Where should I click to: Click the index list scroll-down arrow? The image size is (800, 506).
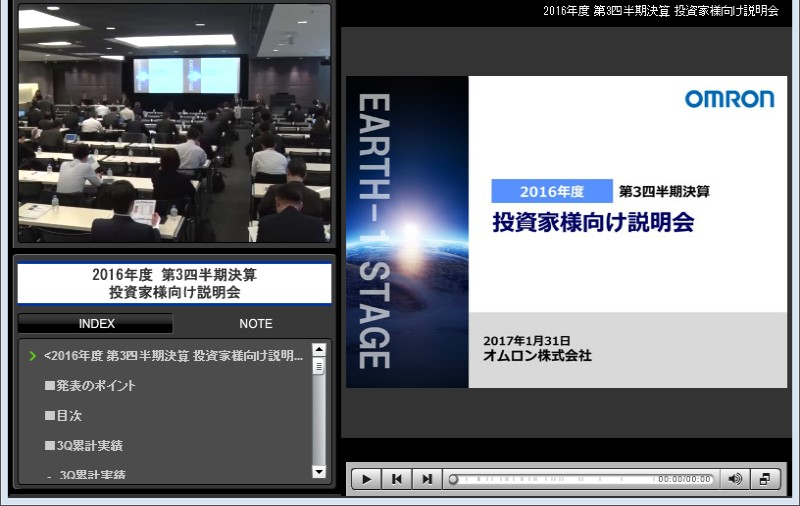click(x=319, y=472)
